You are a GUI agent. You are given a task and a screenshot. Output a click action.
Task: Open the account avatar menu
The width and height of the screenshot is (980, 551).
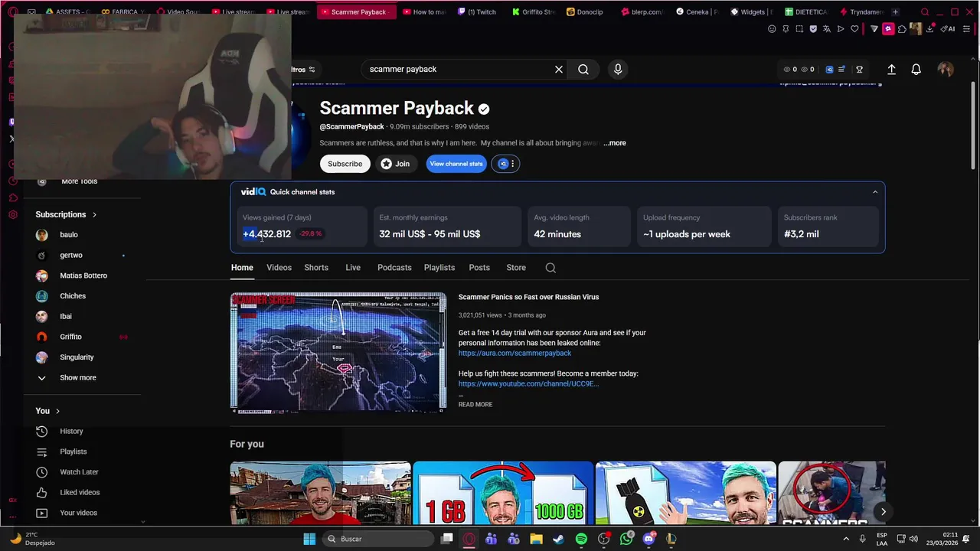pos(946,69)
